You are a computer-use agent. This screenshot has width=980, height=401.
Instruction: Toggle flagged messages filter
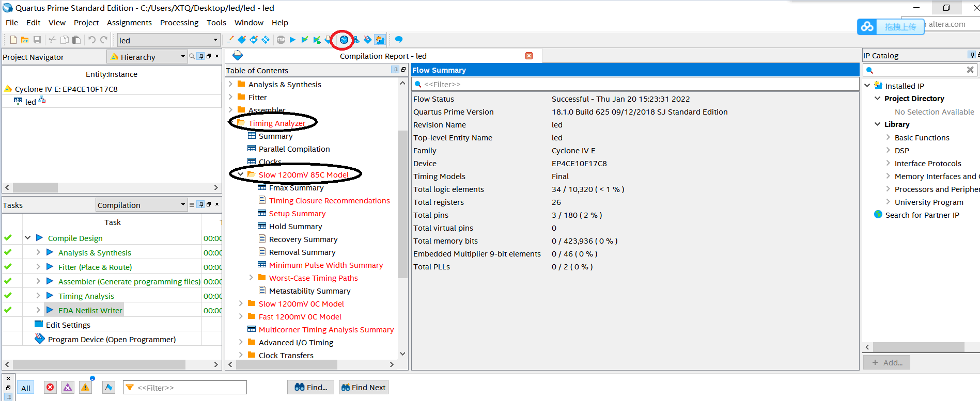point(108,388)
